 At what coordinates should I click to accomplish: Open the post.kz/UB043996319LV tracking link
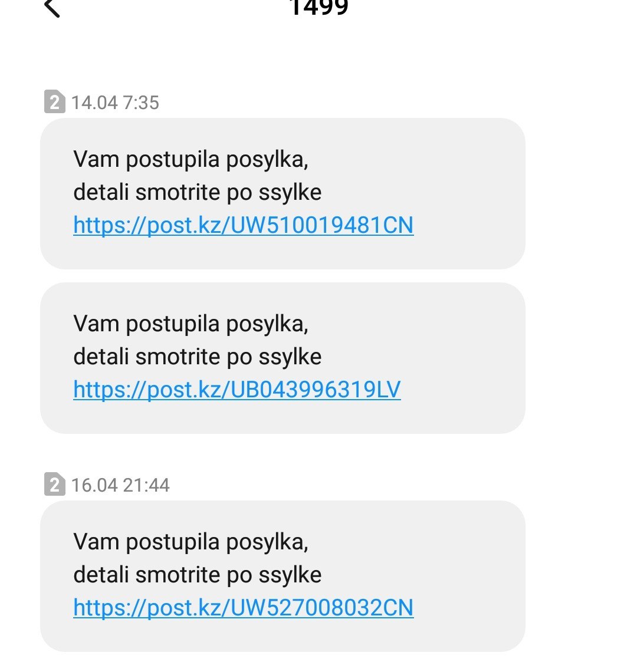pos(237,389)
